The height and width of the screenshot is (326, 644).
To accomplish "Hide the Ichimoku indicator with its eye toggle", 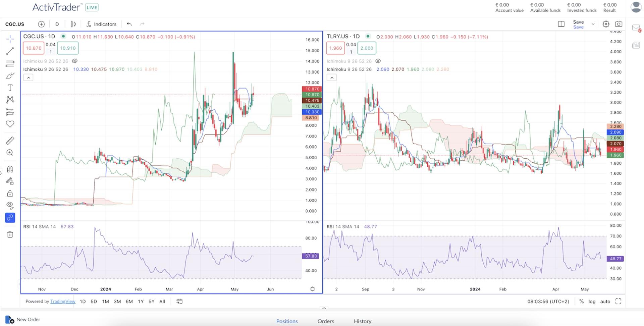I will 75,61.
